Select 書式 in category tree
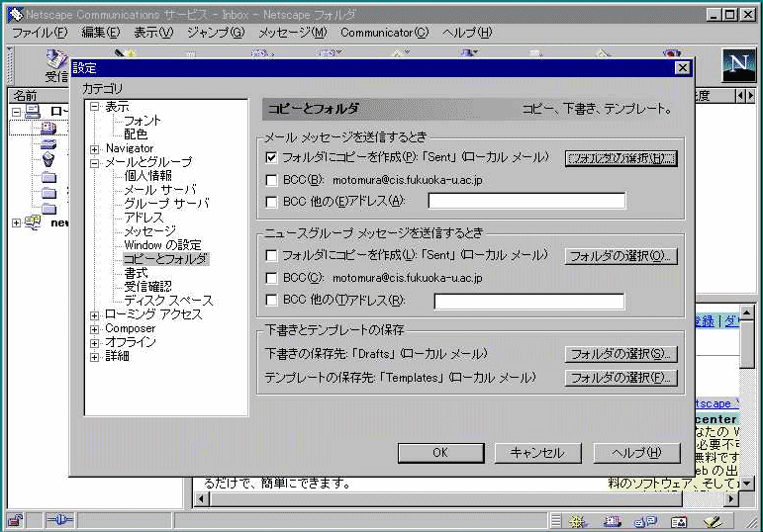Image resolution: width=763 pixels, height=532 pixels. tap(136, 273)
